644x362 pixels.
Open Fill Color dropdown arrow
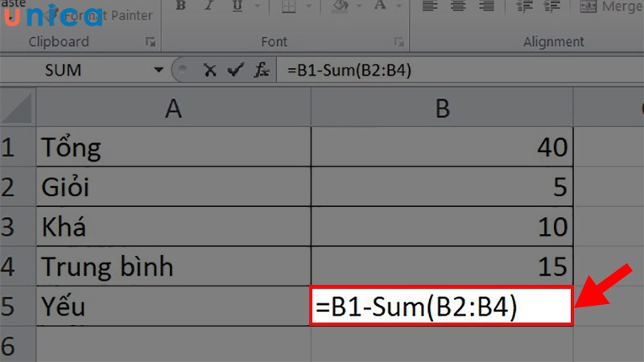(359, 6)
